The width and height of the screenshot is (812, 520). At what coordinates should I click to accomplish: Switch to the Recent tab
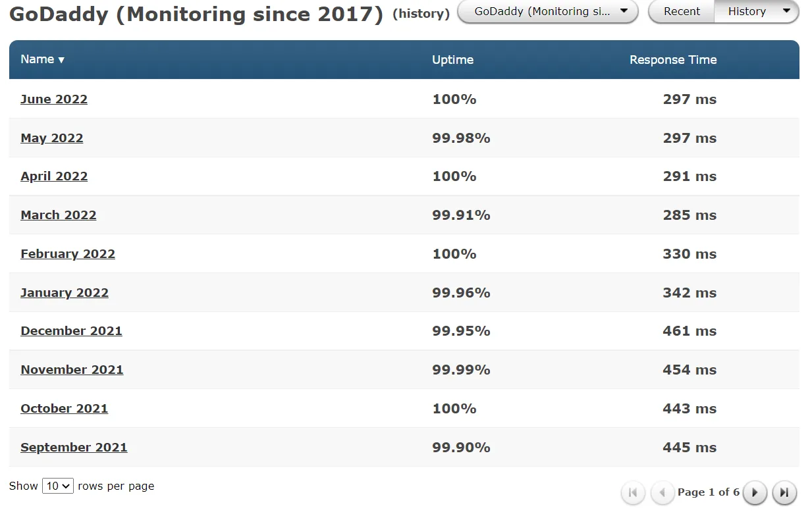[682, 12]
